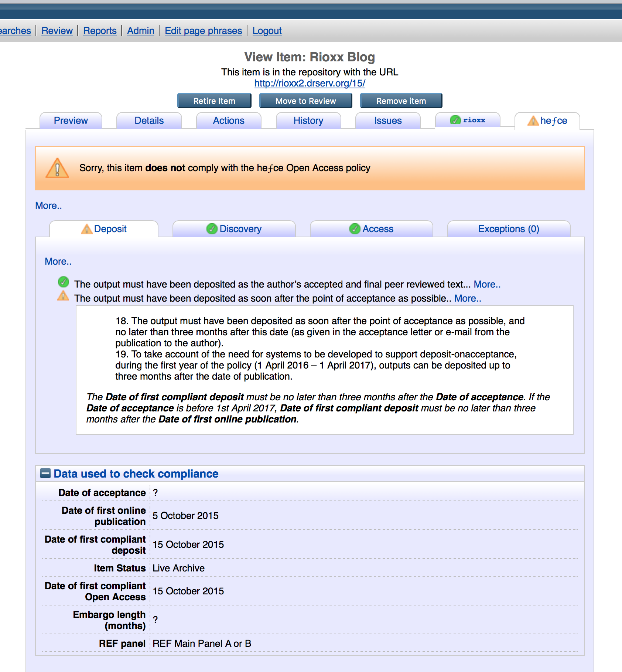Click the green check icon beside accepted text rule
622x672 pixels.
coord(64,282)
